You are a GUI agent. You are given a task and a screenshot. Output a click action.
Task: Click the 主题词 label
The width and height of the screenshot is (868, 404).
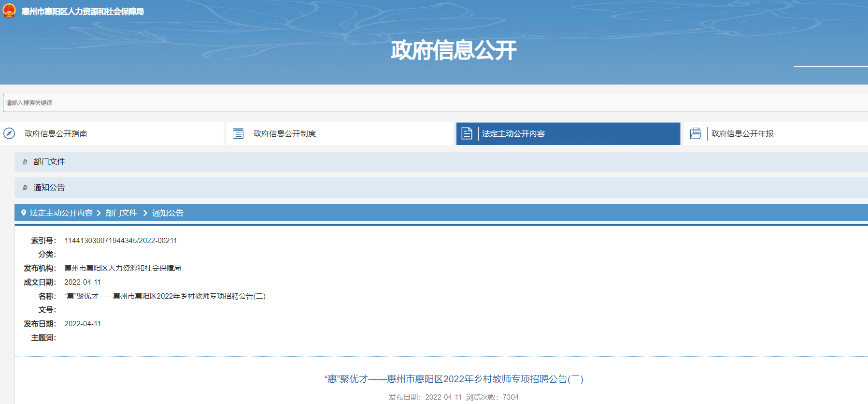point(43,338)
